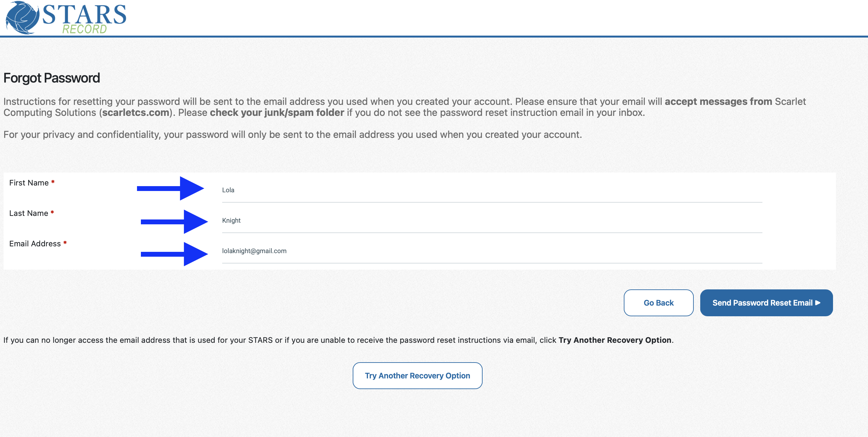
Task: Select the Last Name field containing Knight
Action: 492,220
